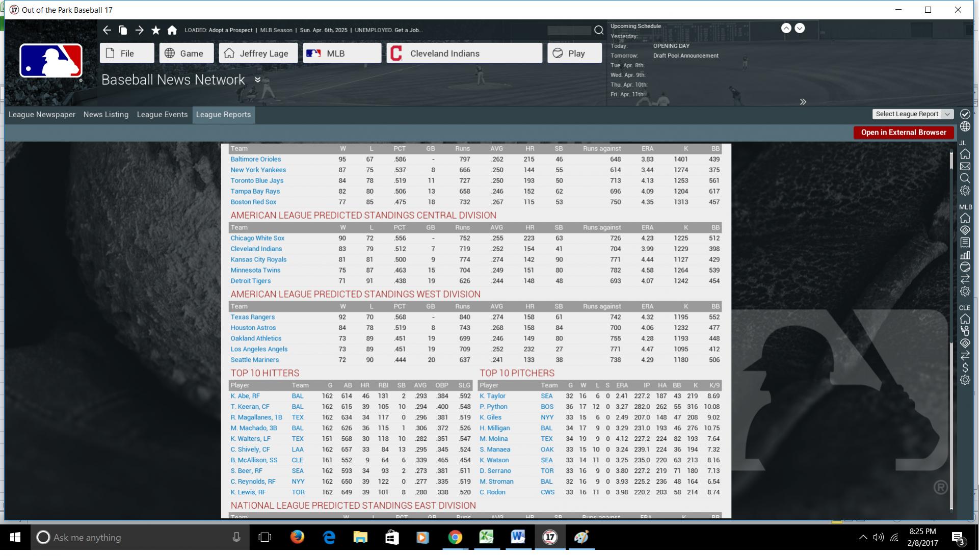Image resolution: width=980 pixels, height=556 pixels.
Task: Switch to League Newspaper tab
Action: [42, 115]
